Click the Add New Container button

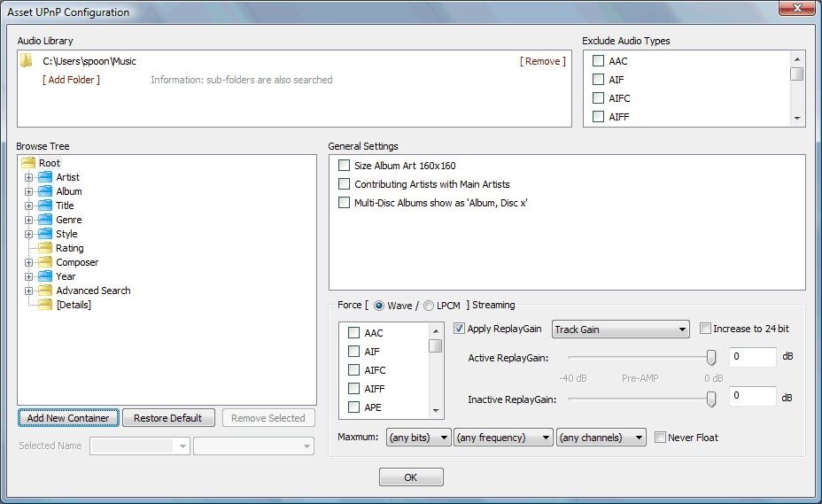coord(69,418)
